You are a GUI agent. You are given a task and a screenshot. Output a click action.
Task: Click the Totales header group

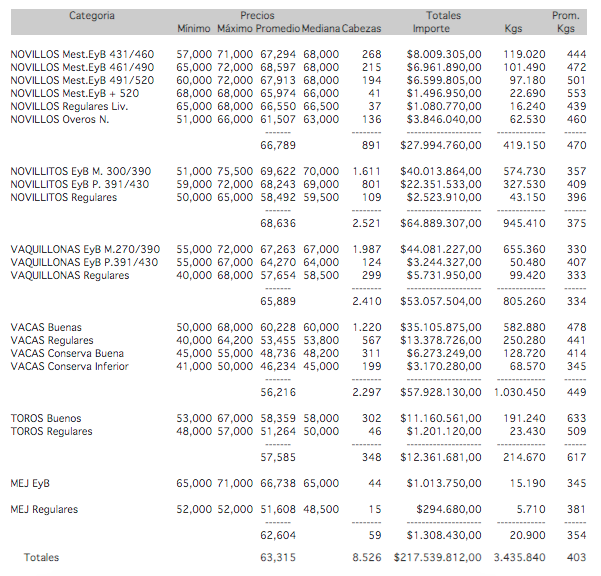click(443, 16)
